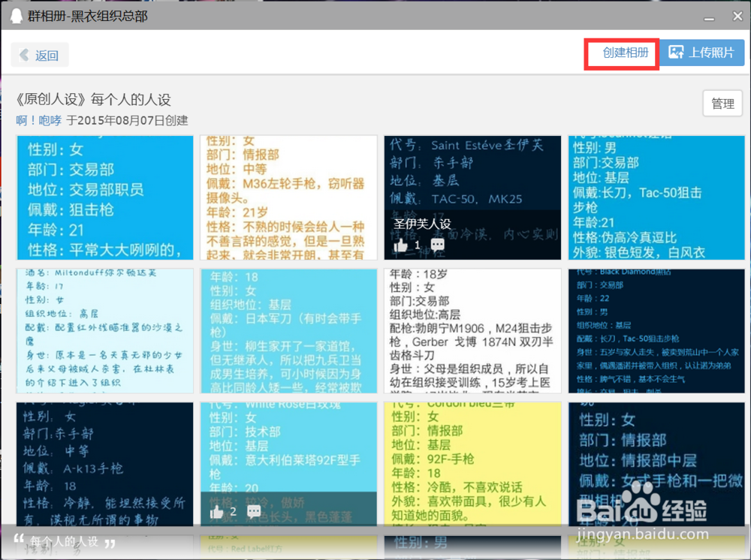Like the White Rose photo thumbs-up

click(216, 513)
